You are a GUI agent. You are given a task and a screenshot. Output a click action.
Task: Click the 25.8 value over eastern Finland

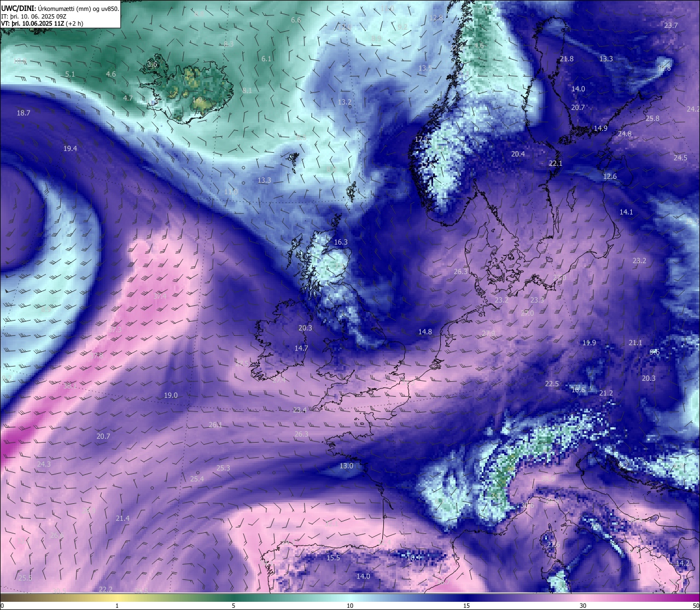coord(652,118)
